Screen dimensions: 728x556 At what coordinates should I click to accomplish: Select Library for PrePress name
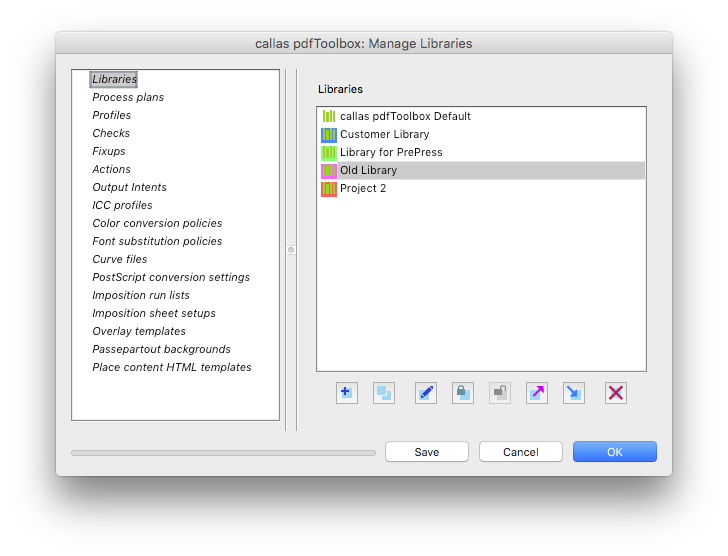(x=391, y=153)
